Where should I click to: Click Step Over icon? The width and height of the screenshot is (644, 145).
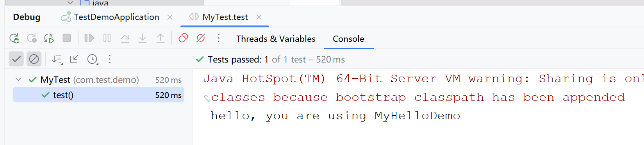click(125, 38)
